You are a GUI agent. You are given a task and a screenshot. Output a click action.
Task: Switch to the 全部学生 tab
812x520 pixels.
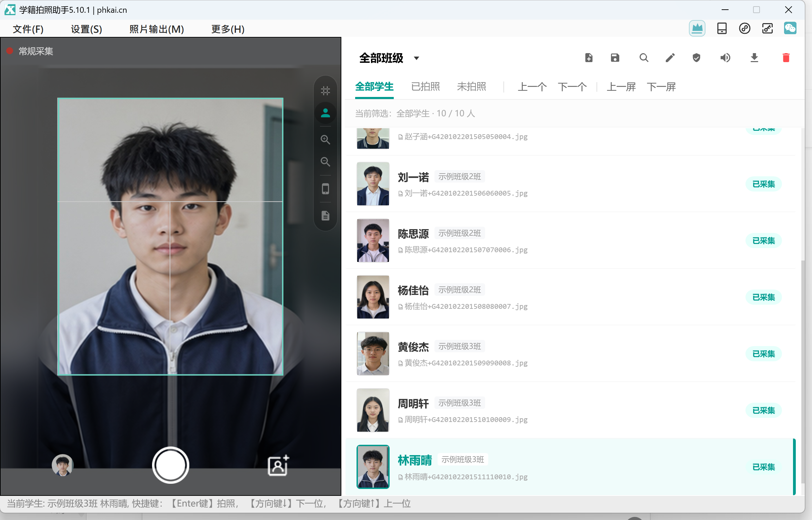point(374,87)
